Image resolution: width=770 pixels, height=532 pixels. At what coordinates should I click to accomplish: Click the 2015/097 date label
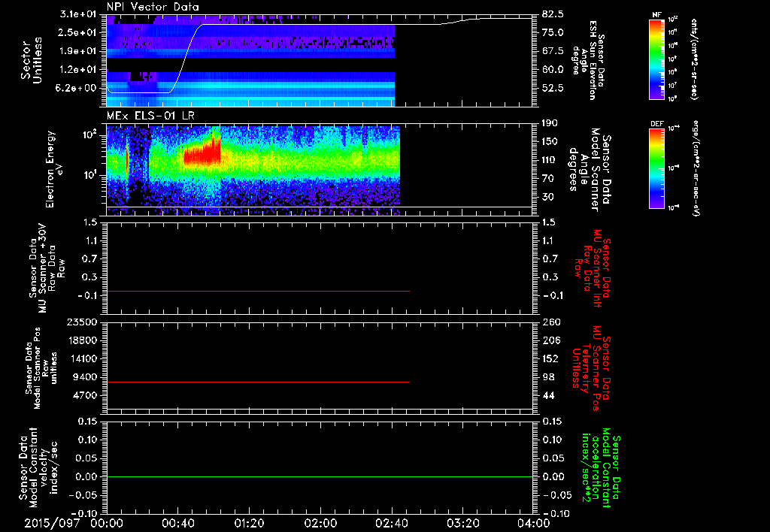pyautogui.click(x=52, y=523)
